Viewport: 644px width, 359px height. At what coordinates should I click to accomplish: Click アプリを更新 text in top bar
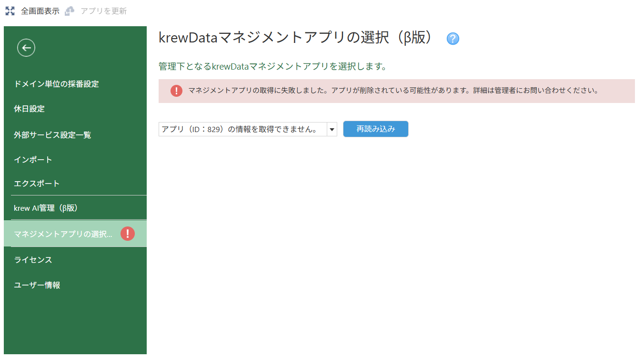coord(104,11)
